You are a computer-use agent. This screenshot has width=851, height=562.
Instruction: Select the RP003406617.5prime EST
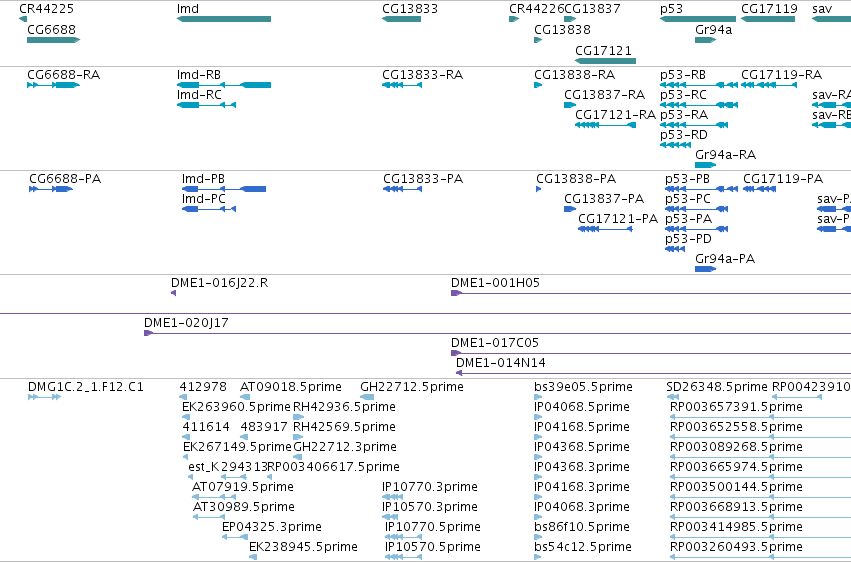270,477
